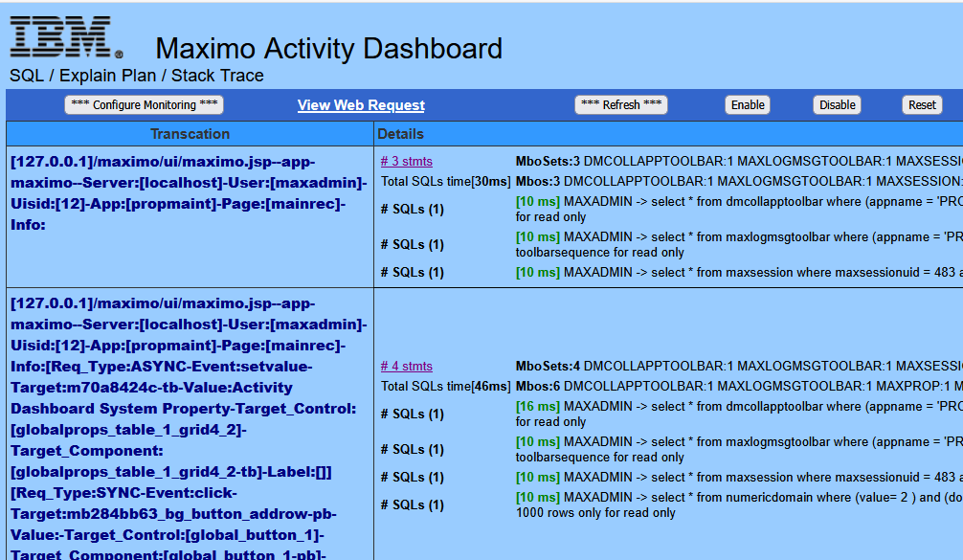Click the IBM logo
This screenshot has width=963, height=560.
click(66, 37)
